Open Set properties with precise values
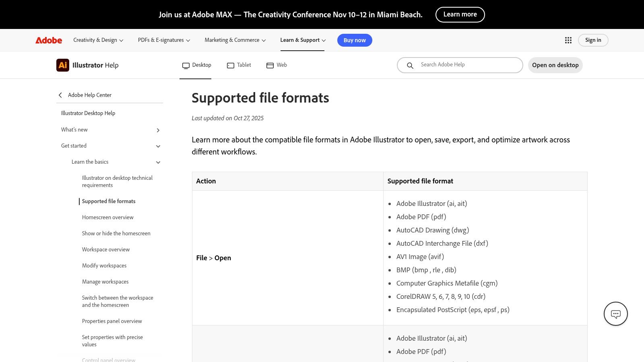This screenshot has height=362, width=644. point(113,341)
